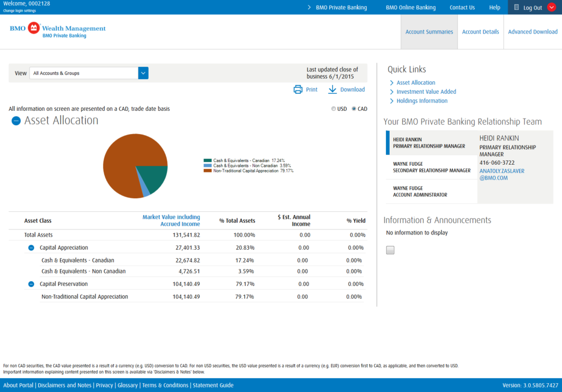
Task: Open the All Accounts & Groups dropdown arrow
Action: pos(143,73)
